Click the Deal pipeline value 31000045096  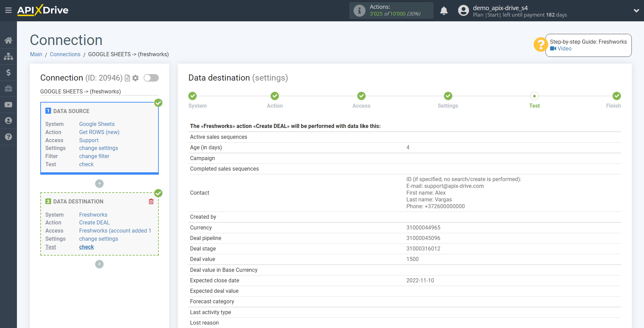pyautogui.click(x=423, y=238)
